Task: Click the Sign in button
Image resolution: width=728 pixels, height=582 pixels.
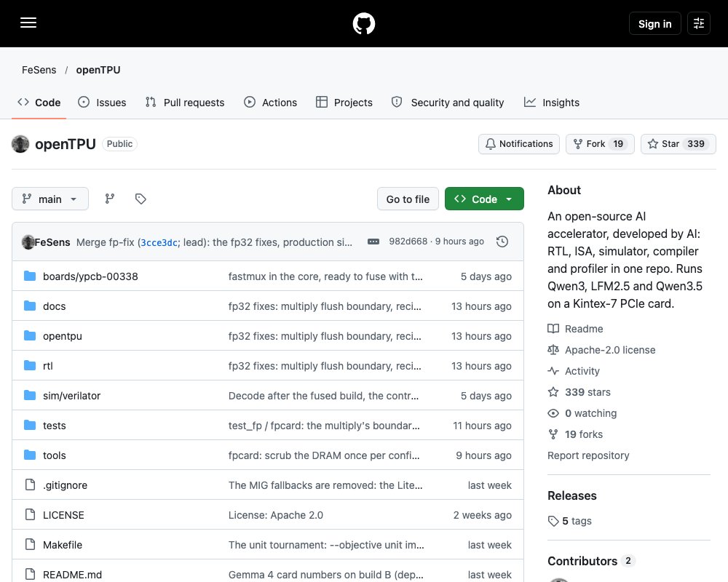Action: (654, 24)
